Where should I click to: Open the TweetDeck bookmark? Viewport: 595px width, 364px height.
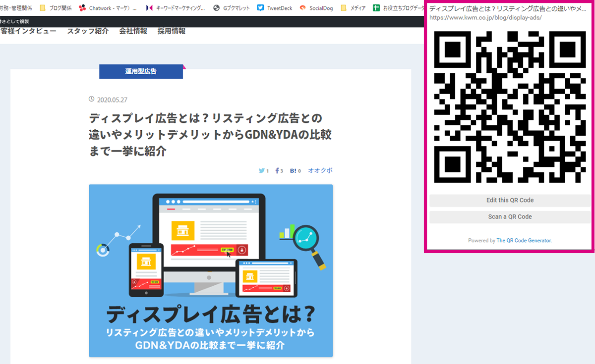click(275, 8)
